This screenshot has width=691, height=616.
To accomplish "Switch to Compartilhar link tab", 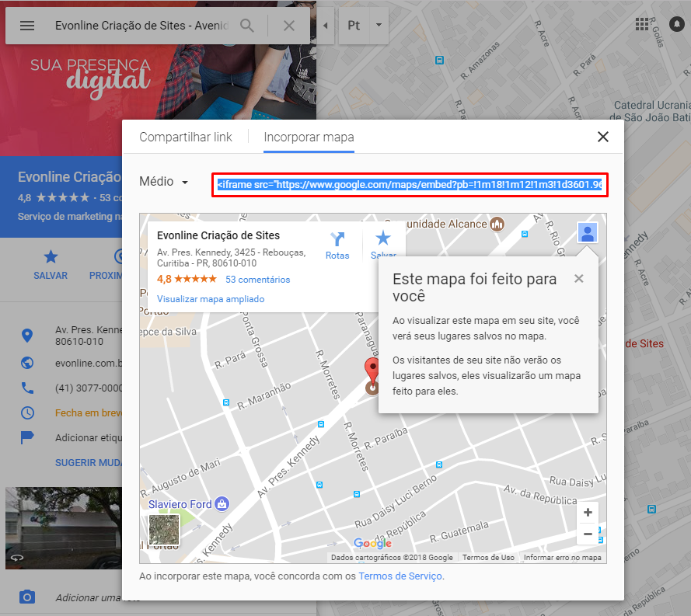I will point(186,137).
